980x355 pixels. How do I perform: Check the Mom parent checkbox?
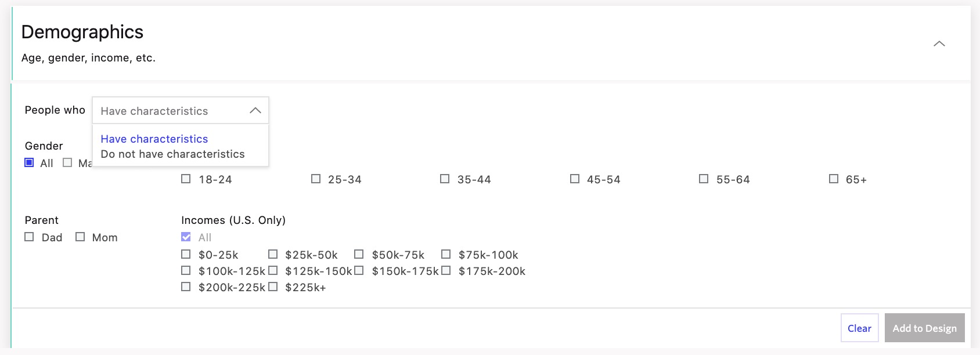click(x=80, y=237)
